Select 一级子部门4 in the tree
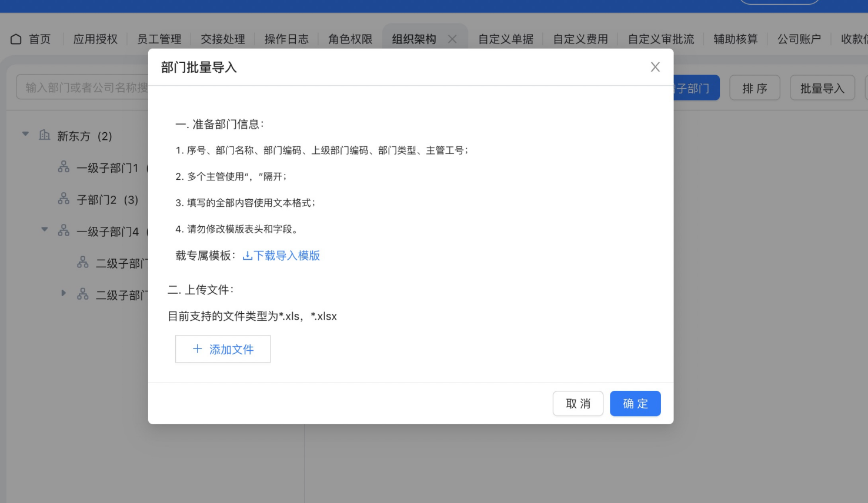 108,232
